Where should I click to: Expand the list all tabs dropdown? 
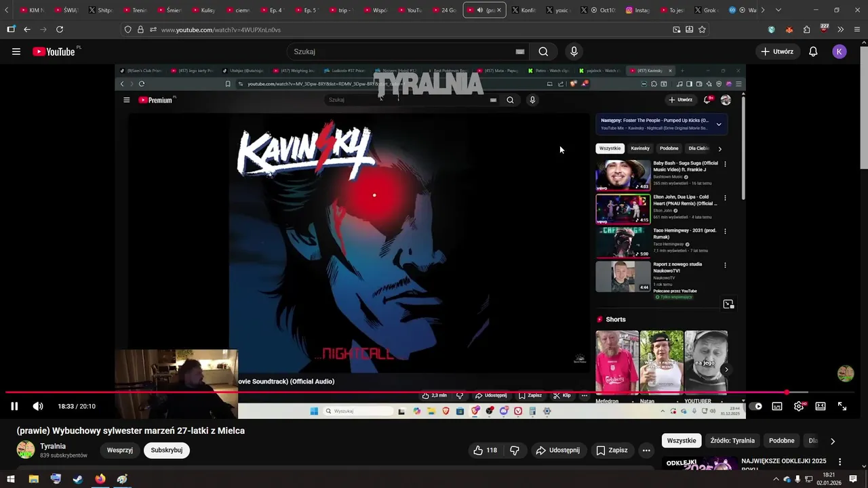pyautogui.click(x=778, y=10)
